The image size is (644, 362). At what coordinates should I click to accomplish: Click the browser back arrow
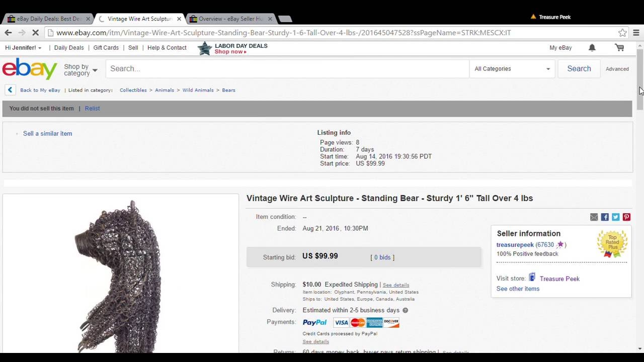click(8, 33)
